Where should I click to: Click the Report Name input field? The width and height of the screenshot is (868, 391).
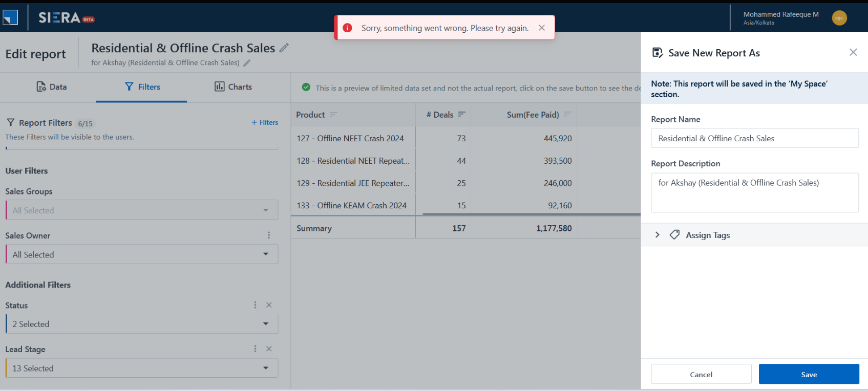click(x=754, y=138)
